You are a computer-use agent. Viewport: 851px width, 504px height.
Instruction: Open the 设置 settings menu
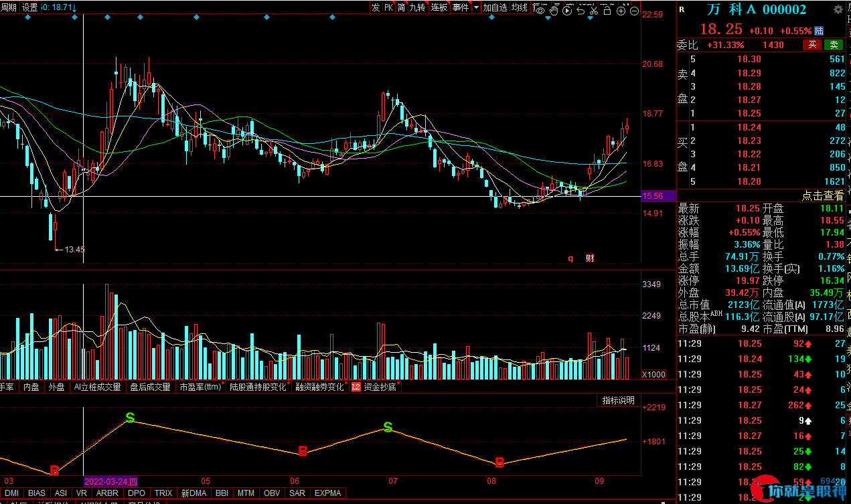coord(29,7)
